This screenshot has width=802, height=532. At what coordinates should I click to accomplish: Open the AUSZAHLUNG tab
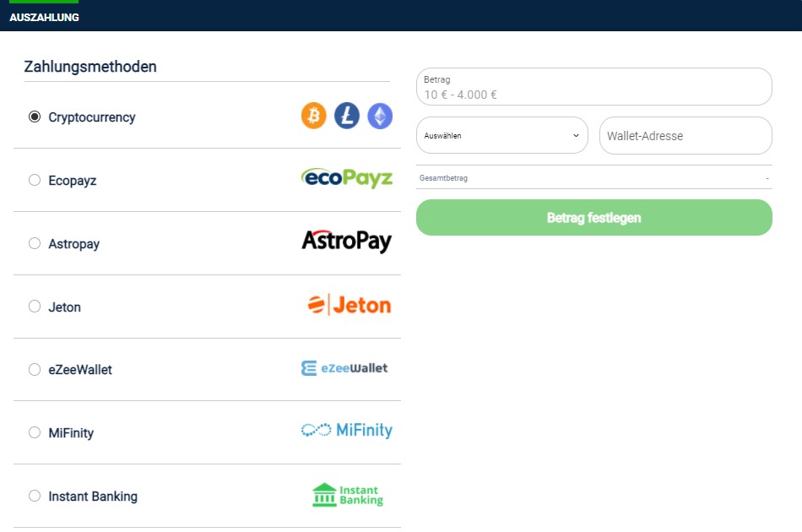(x=44, y=17)
